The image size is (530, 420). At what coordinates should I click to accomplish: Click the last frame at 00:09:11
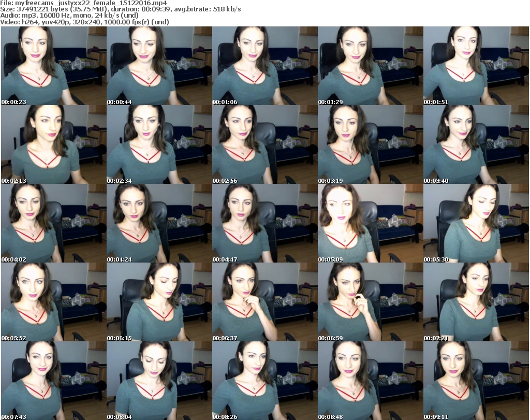[x=476, y=381]
